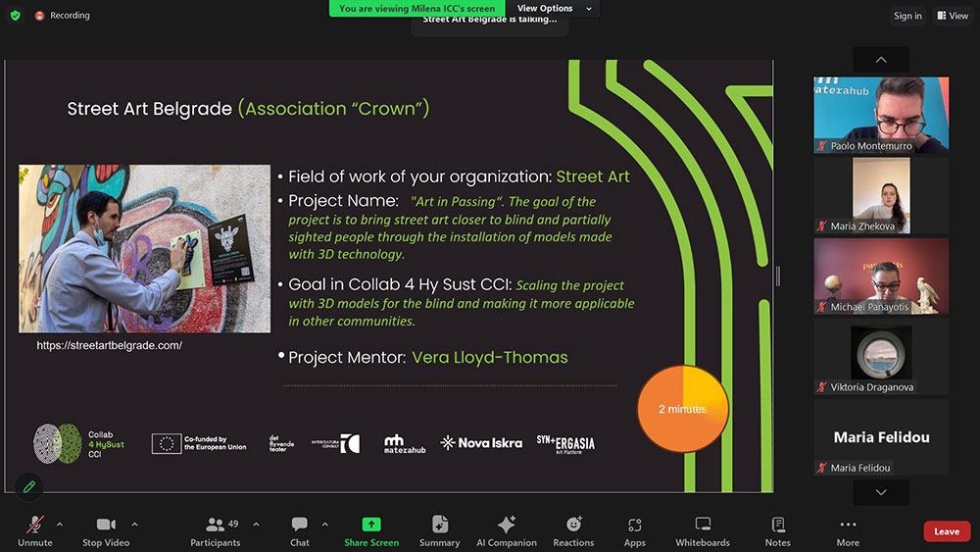Image resolution: width=980 pixels, height=552 pixels.
Task: Unmute the microphone
Action: [35, 530]
